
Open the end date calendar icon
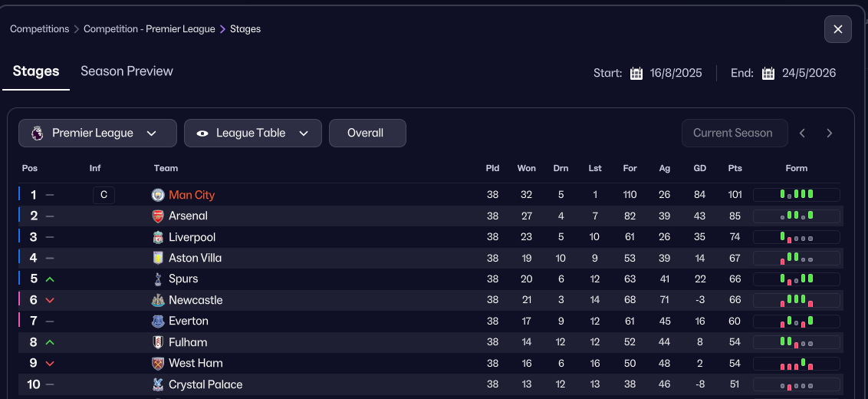pyautogui.click(x=768, y=74)
